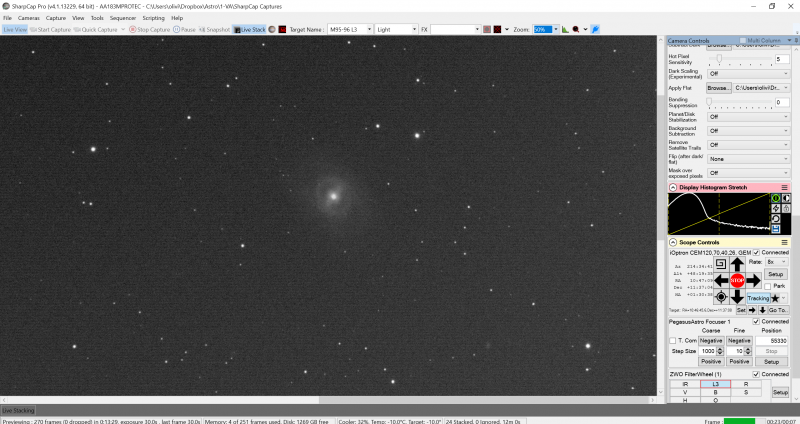The height and width of the screenshot is (424, 800).
Task: Toggle the Park checkbox
Action: click(x=768, y=286)
